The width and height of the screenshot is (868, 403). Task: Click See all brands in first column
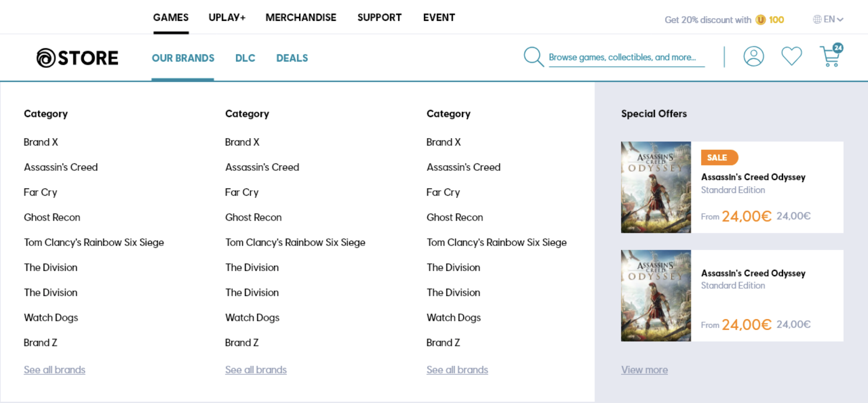pos(54,370)
